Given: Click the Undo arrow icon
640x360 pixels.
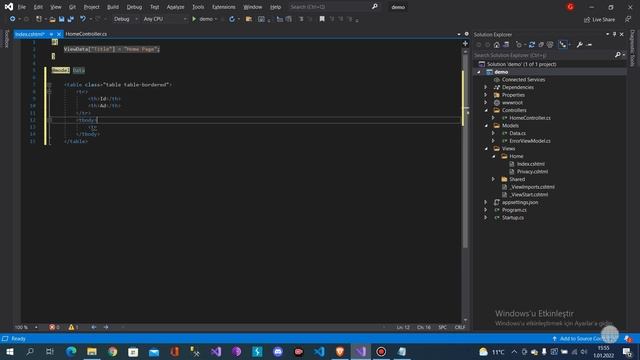Looking at the screenshot, I should click(x=83, y=19).
